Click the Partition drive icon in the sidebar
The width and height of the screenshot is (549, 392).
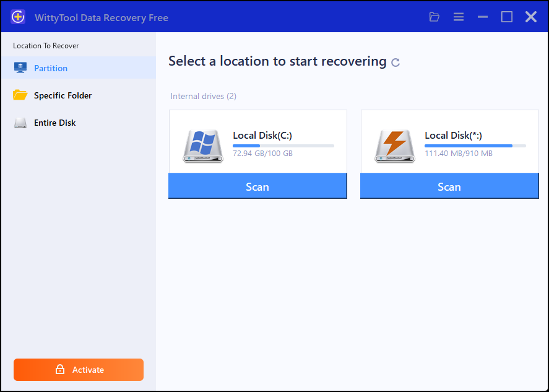point(20,68)
